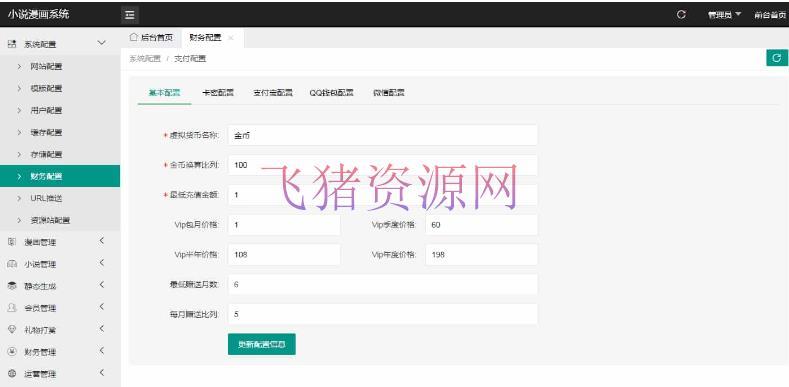Expand the 财务管理 menu arrow
This screenshot has height=387, width=789.
point(101,351)
